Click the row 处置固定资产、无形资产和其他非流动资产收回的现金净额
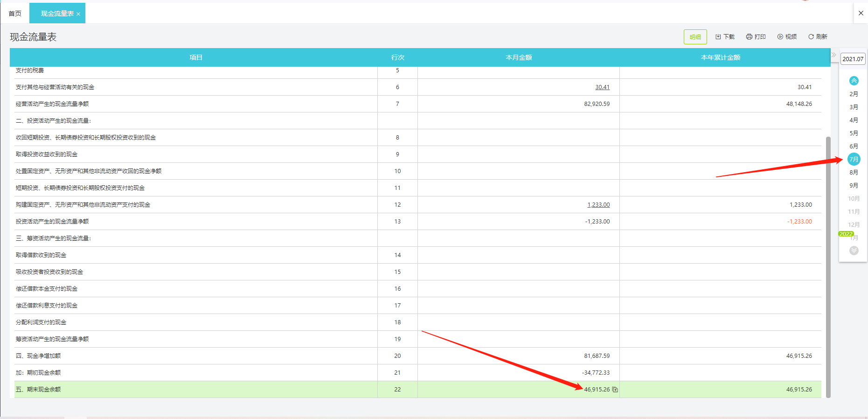The width and height of the screenshot is (868, 419). click(418, 171)
